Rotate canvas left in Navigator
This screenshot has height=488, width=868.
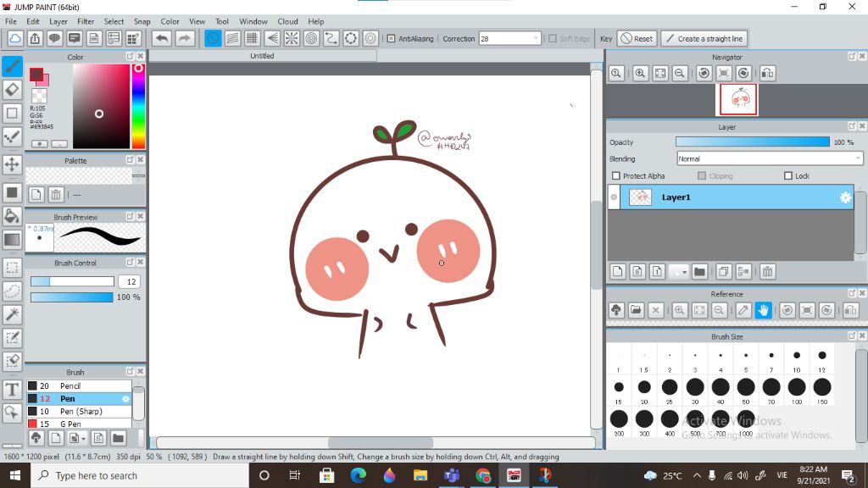(704, 73)
